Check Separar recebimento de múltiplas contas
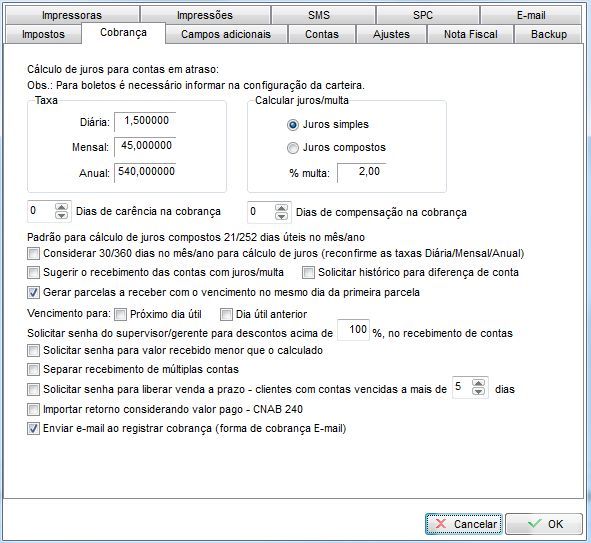This screenshot has height=543, width=591. (x=33, y=369)
